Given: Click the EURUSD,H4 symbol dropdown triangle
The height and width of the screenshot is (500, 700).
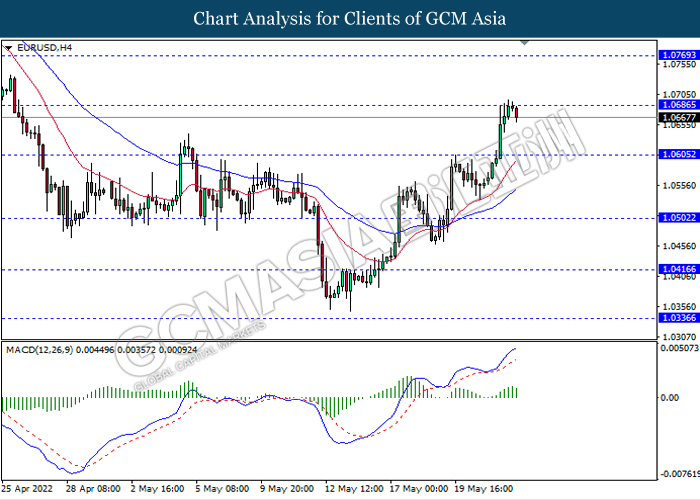Looking at the screenshot, I should (8, 48).
